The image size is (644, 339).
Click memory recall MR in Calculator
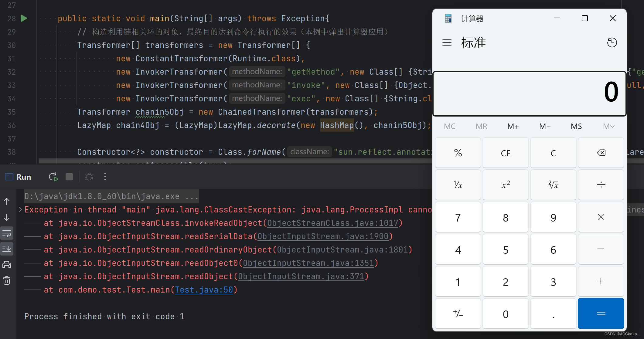coord(482,126)
